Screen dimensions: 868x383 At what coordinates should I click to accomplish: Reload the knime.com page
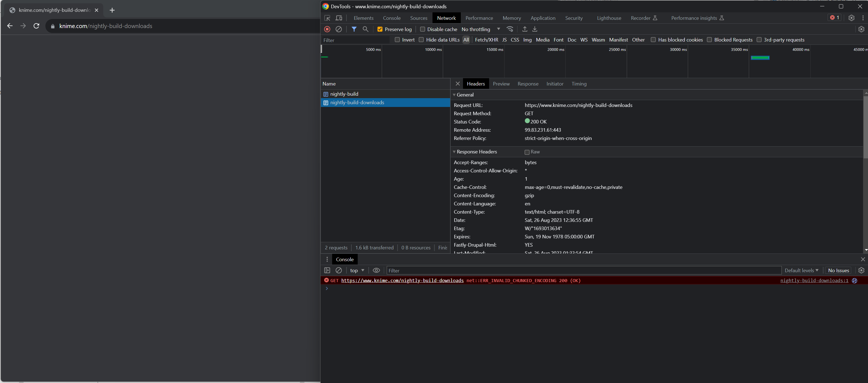[36, 26]
